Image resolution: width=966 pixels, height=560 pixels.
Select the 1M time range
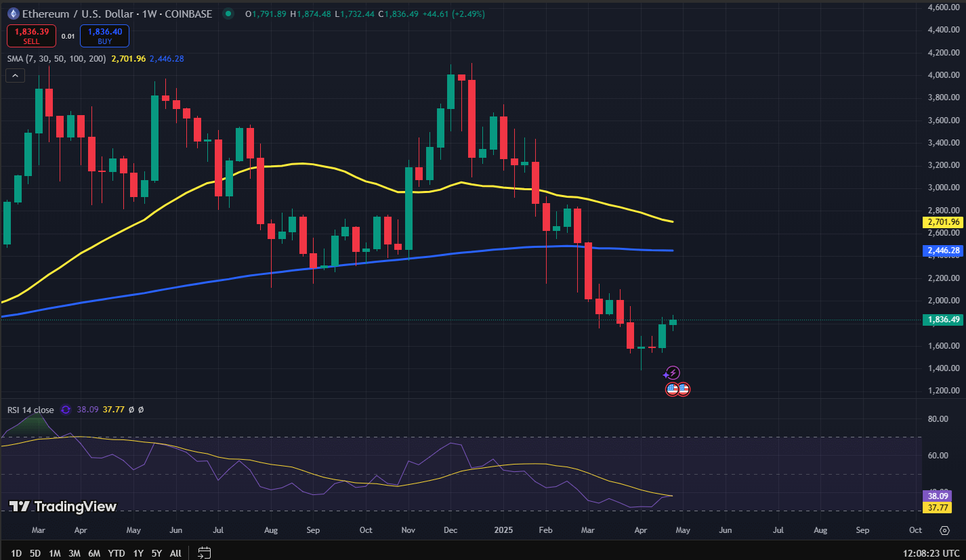click(x=55, y=553)
